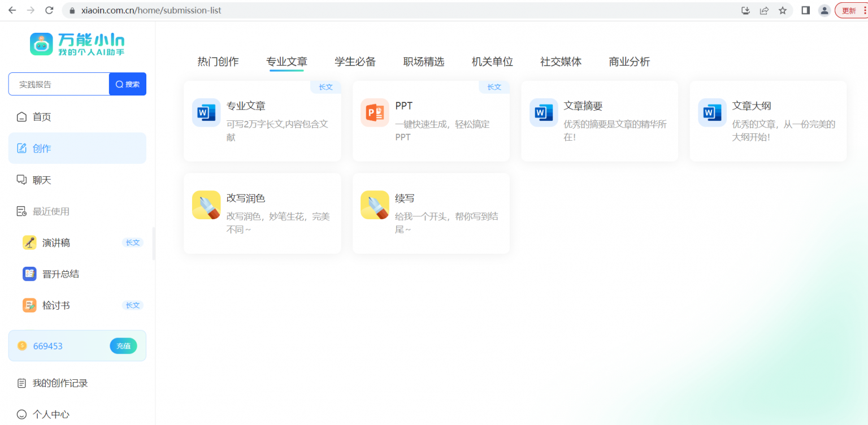Open the browser profile avatar

[x=824, y=10]
